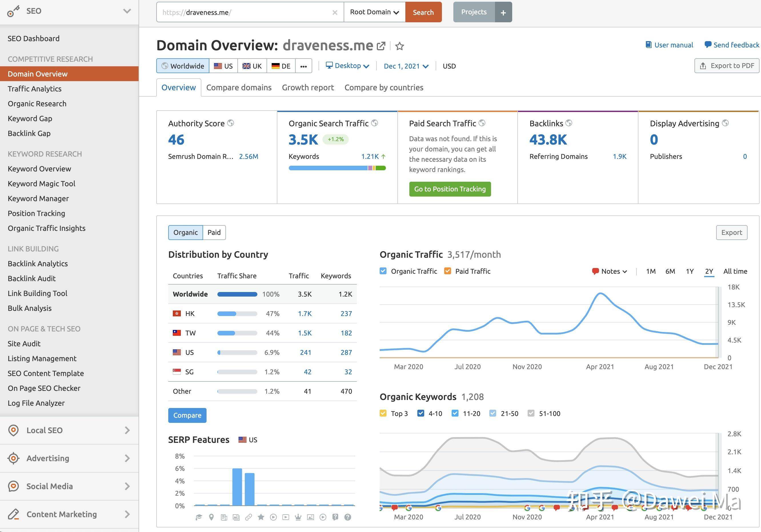The width and height of the screenshot is (761, 532).
Task: Click Backlinks globe info icon
Action: (x=569, y=123)
